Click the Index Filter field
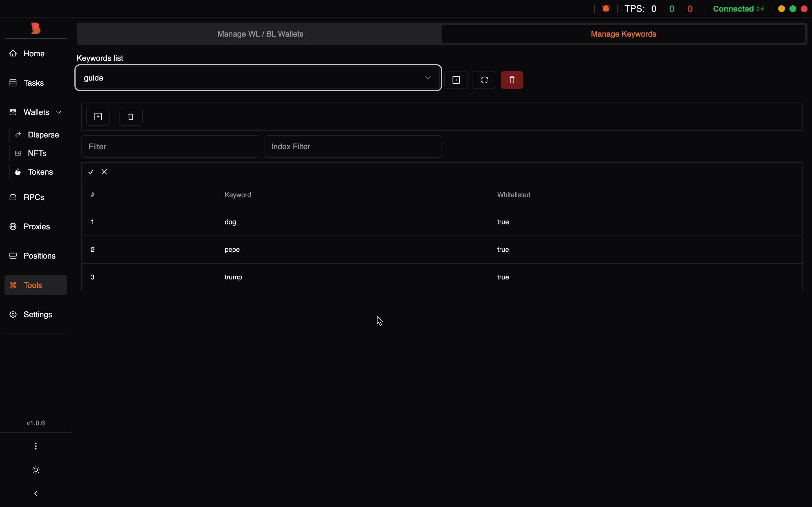 pos(353,146)
